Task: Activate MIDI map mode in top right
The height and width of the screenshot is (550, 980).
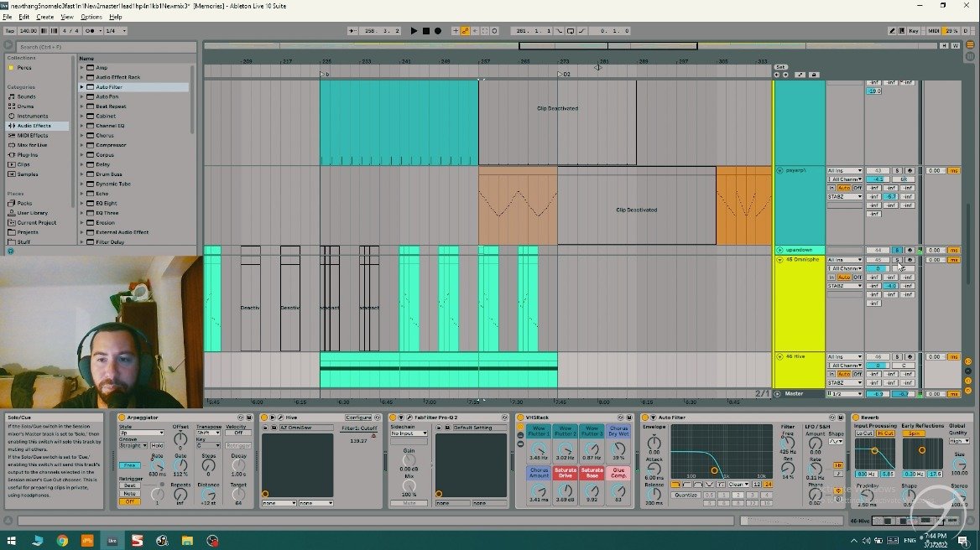Action: 936,31
